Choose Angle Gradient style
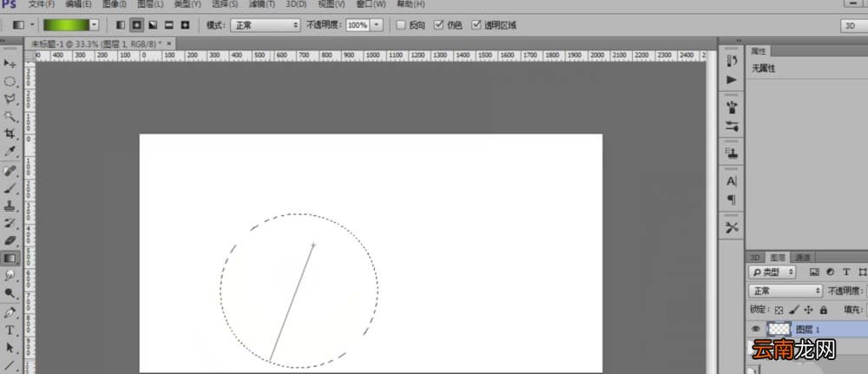Screen dimensions: 868x374 click(x=152, y=25)
